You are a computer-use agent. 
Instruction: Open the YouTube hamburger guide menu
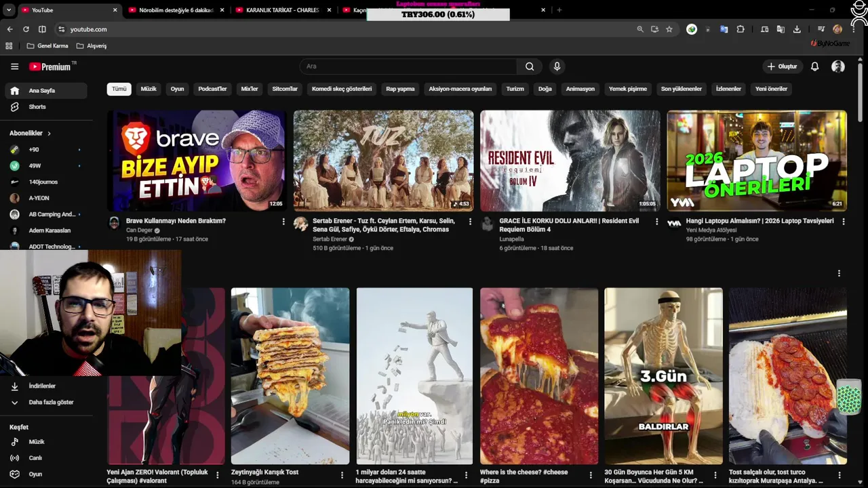[14, 66]
